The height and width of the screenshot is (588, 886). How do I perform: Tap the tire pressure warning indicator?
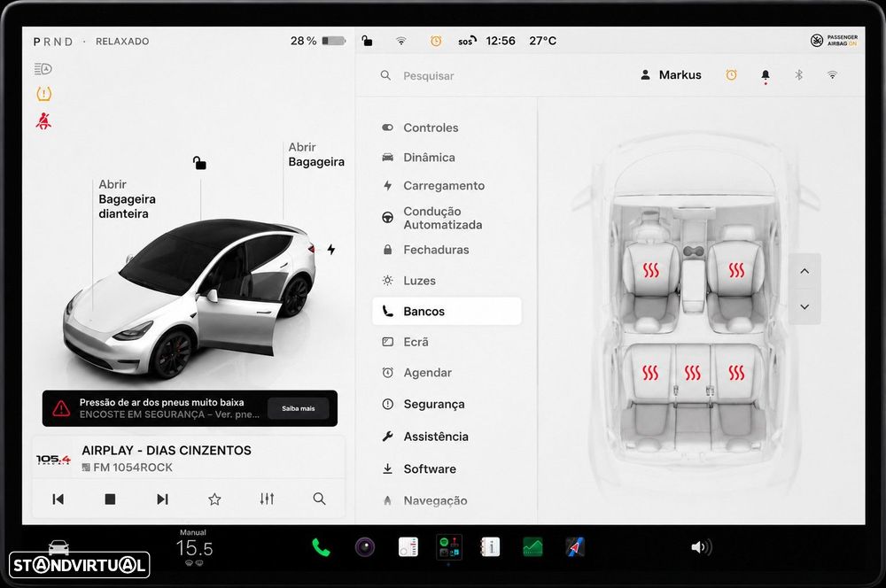pyautogui.click(x=44, y=94)
